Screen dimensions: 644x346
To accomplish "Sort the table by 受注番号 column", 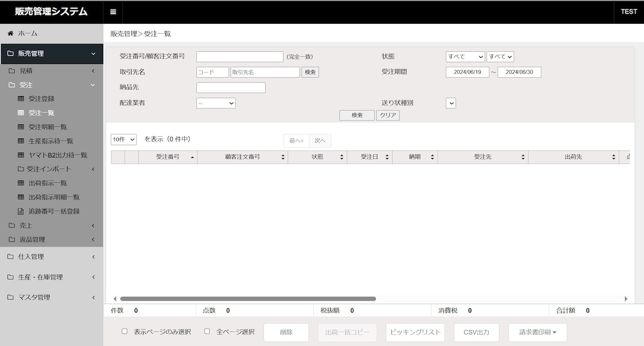I will (168, 157).
